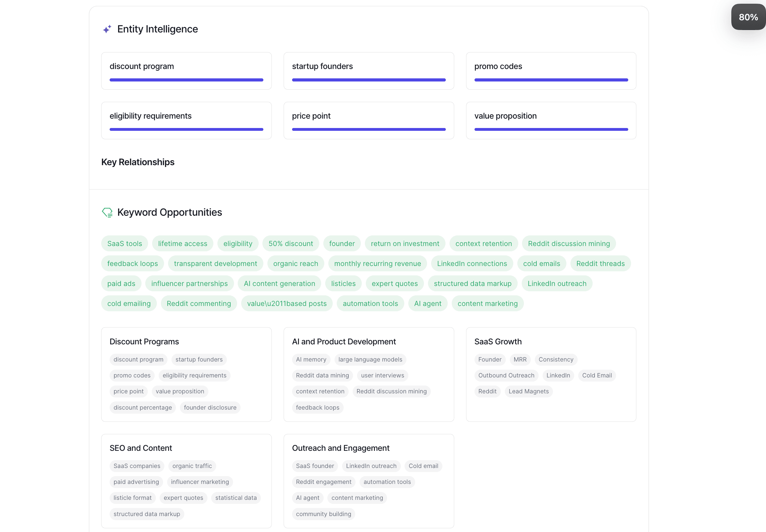Click the 'monthly recurring revenue' keyword chip

coord(377,264)
